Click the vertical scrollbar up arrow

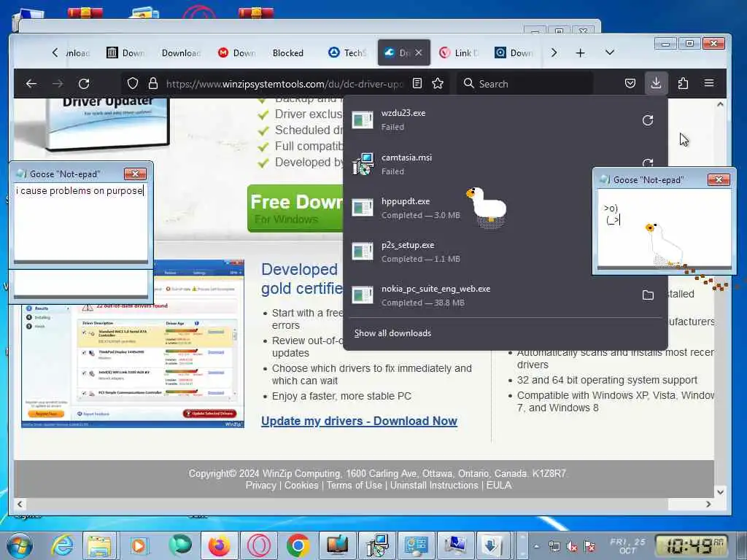pyautogui.click(x=720, y=104)
